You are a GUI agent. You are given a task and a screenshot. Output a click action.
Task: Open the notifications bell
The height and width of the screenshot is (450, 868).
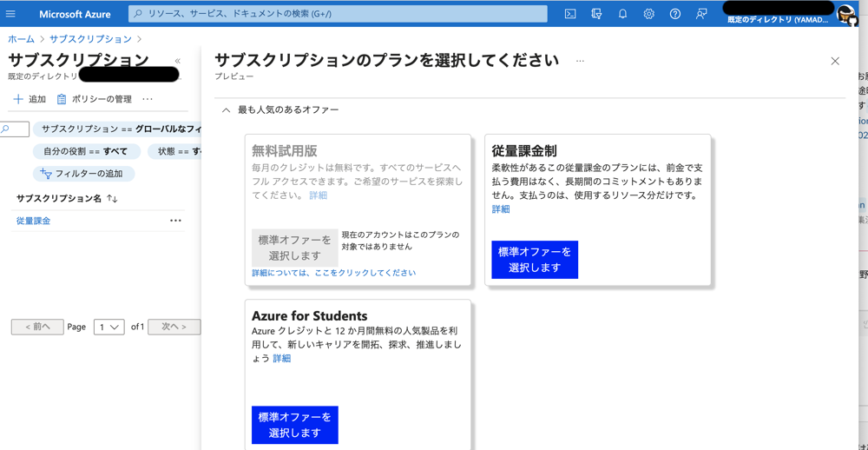pyautogui.click(x=622, y=14)
